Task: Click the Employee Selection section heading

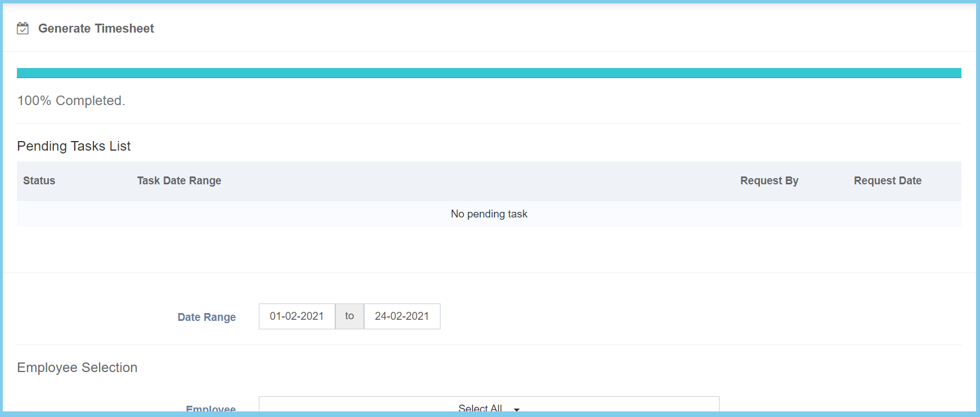Action: coord(77,368)
